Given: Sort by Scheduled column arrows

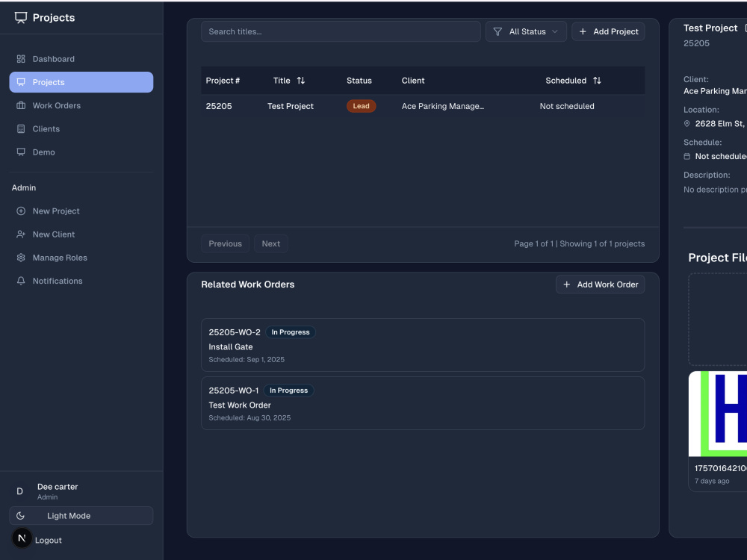Looking at the screenshot, I should (597, 81).
